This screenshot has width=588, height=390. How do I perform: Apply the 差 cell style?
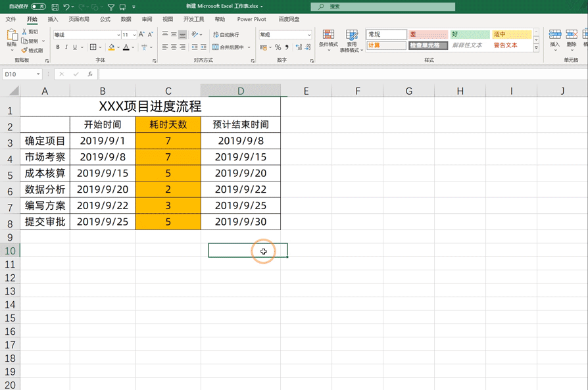click(428, 34)
